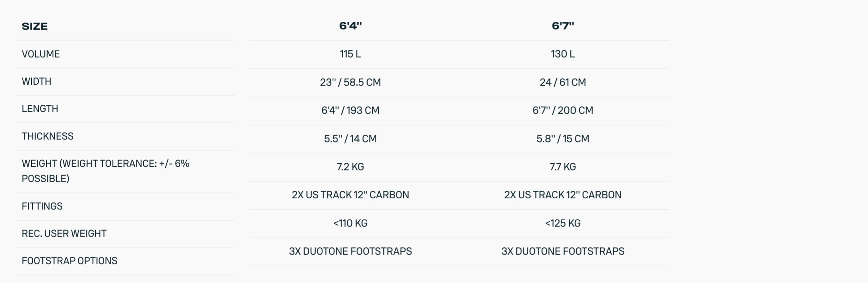This screenshot has width=868, height=283.
Task: Click the WIDTH row label
Action: [x=37, y=82]
